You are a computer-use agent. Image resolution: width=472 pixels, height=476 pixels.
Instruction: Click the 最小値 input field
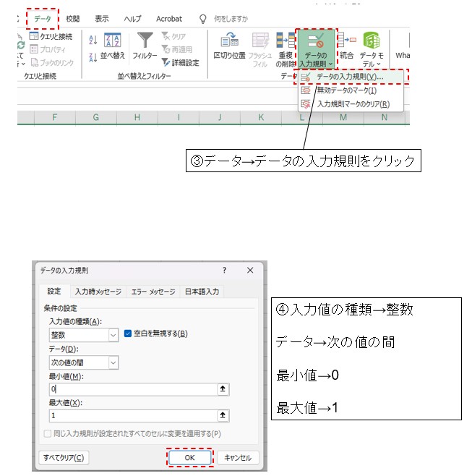tap(132, 389)
